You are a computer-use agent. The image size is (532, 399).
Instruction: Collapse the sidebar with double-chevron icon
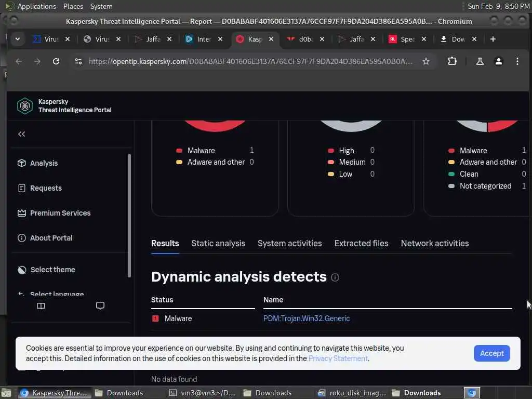point(22,134)
